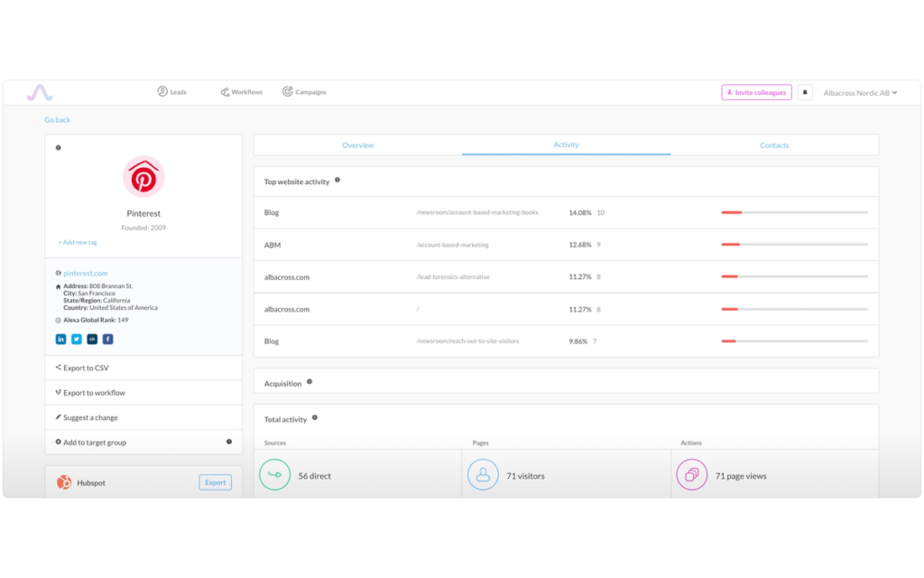Click the 12.68% percentage value
This screenshot has height=578, width=924.
point(580,245)
